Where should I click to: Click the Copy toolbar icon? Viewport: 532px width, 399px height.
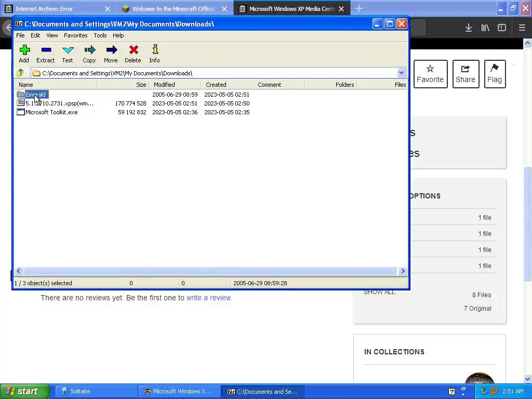(x=89, y=54)
